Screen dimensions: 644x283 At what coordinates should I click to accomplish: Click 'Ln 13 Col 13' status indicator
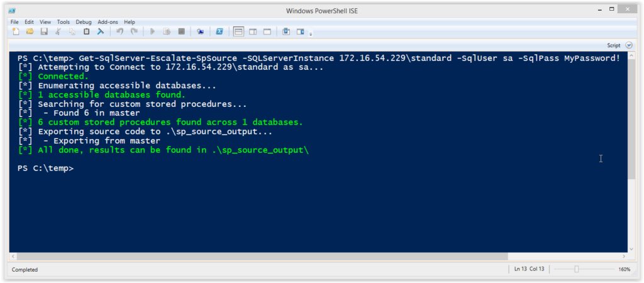(x=529, y=269)
